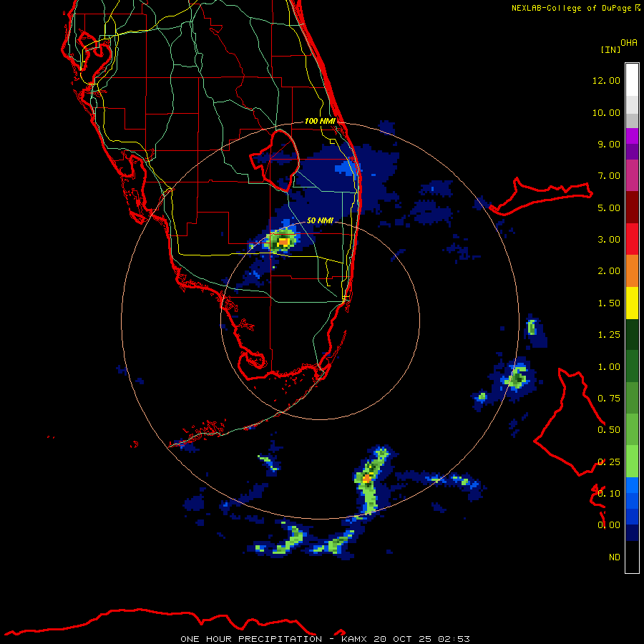Click the ONE HOUR PRECIPITATION KAMX caption

click(x=325, y=639)
